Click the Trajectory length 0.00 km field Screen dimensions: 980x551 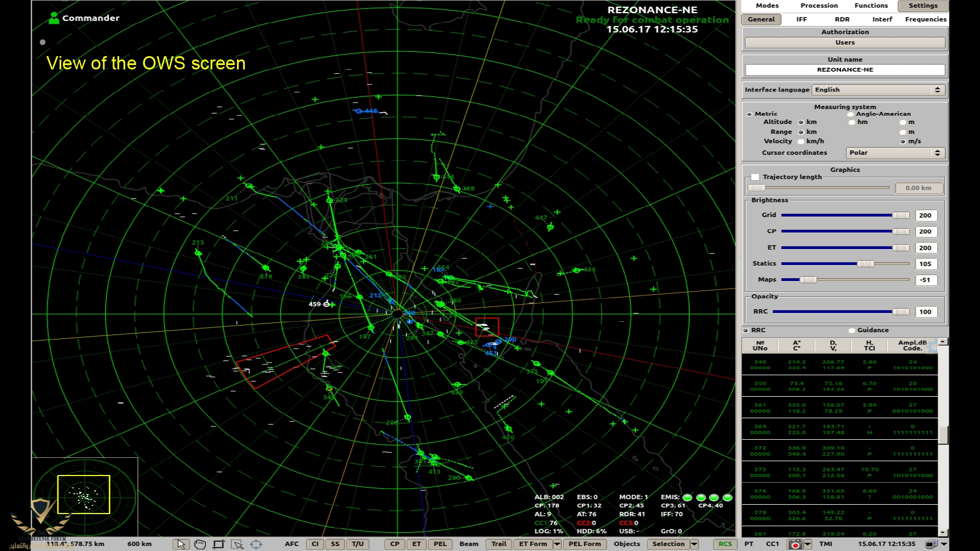coord(919,188)
